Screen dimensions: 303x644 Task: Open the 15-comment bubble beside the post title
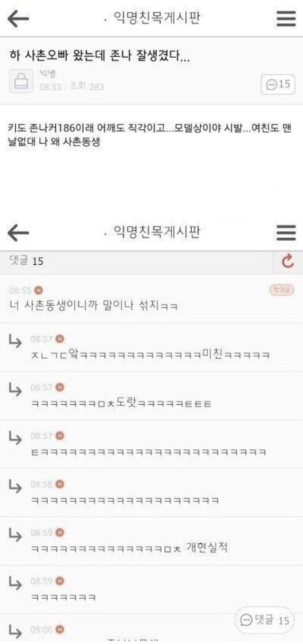[x=277, y=85]
